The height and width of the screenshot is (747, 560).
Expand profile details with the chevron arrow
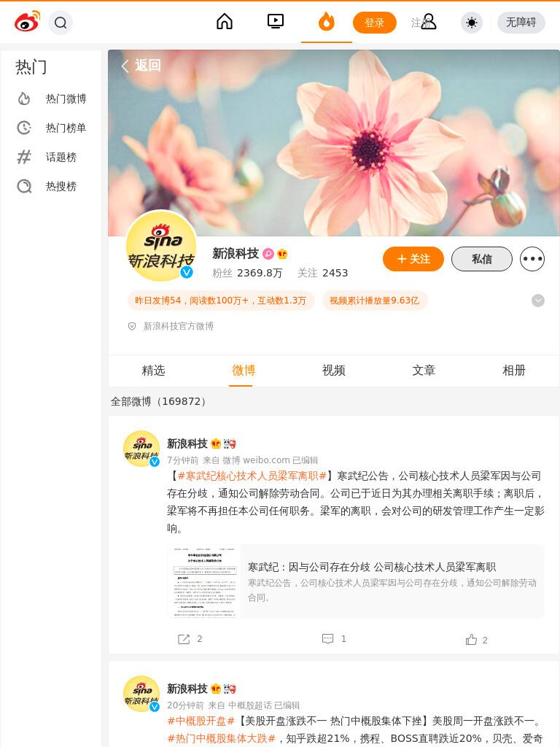point(537,301)
